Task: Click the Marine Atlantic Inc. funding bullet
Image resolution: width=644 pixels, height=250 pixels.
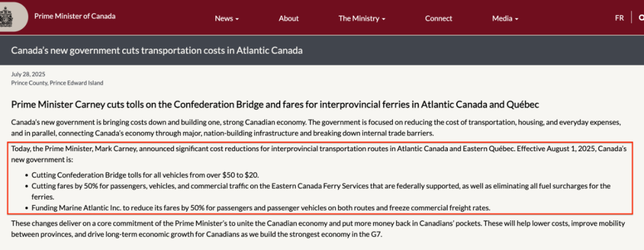Action: [x=261, y=208]
